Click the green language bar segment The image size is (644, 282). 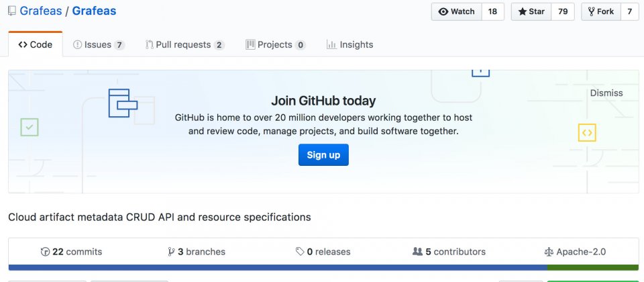pos(592,268)
